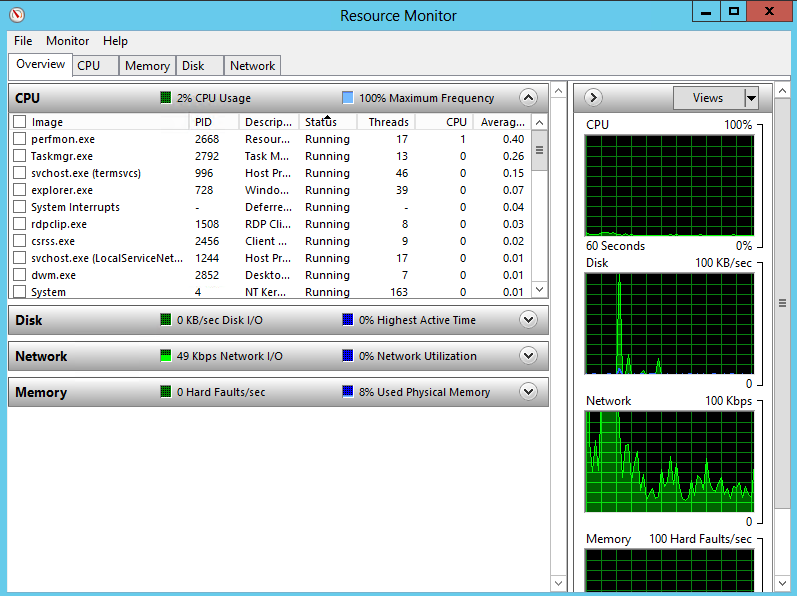Open the Views dropdown arrow
Screen dimensions: 797x596
(751, 98)
